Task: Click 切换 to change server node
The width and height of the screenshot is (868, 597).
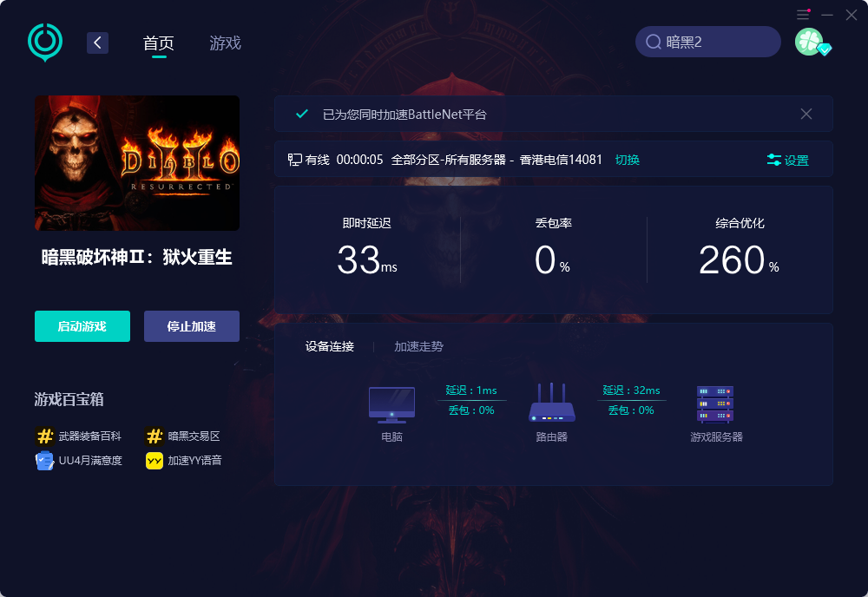Action: [628, 160]
